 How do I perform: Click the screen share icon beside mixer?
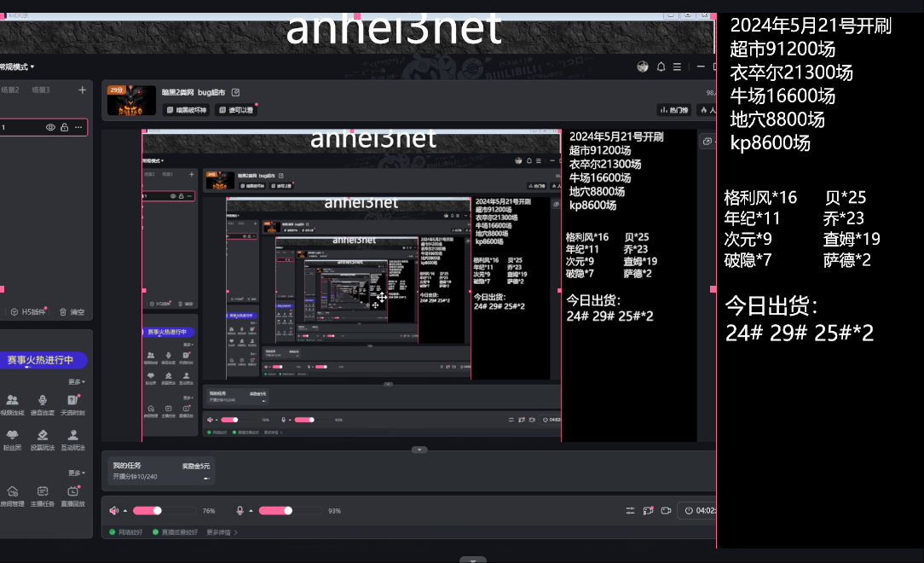tap(648, 510)
